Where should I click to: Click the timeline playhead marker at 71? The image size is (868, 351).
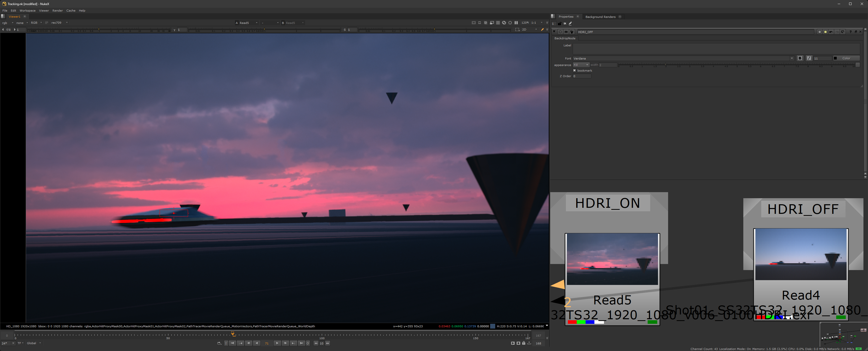(x=233, y=334)
